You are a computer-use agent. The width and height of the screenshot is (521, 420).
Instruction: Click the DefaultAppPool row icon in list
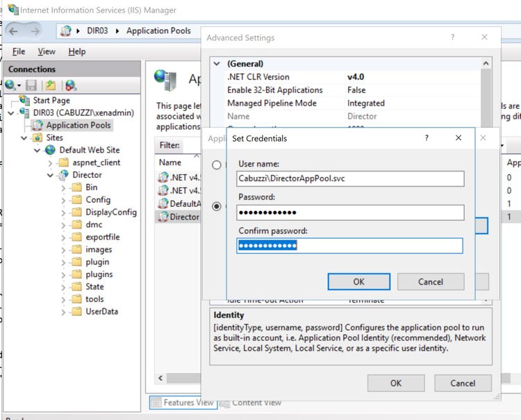[x=163, y=203]
